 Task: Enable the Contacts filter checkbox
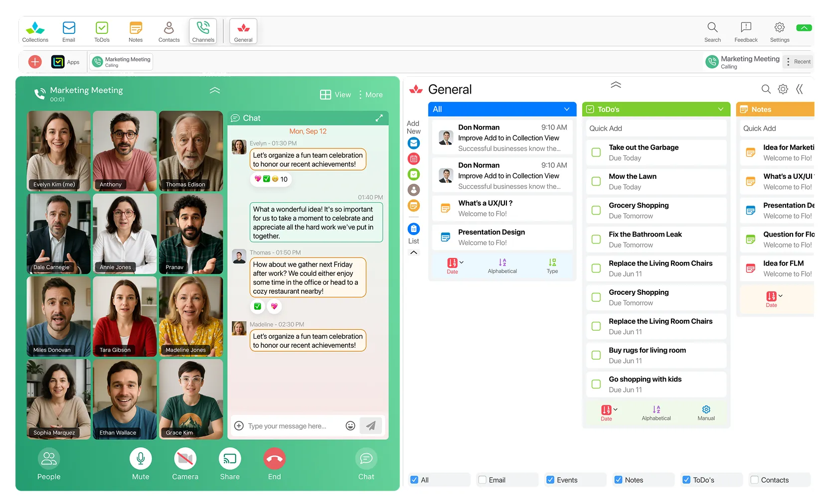click(755, 480)
